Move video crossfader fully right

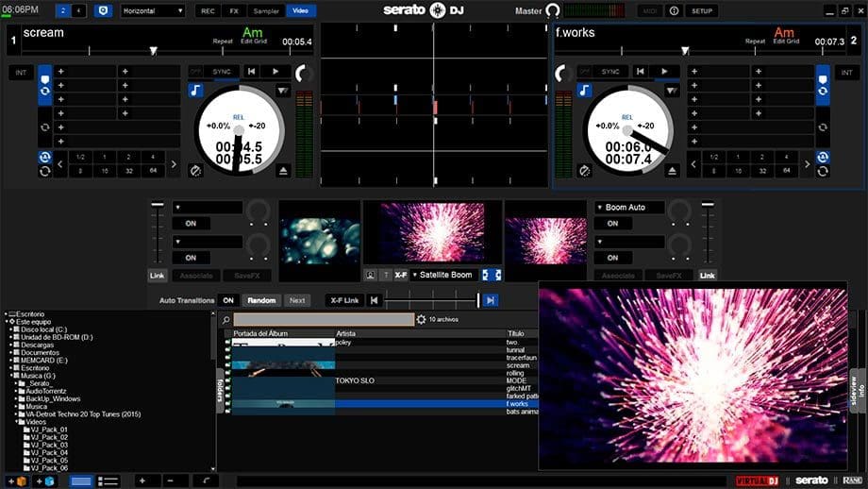pyautogui.click(x=490, y=300)
